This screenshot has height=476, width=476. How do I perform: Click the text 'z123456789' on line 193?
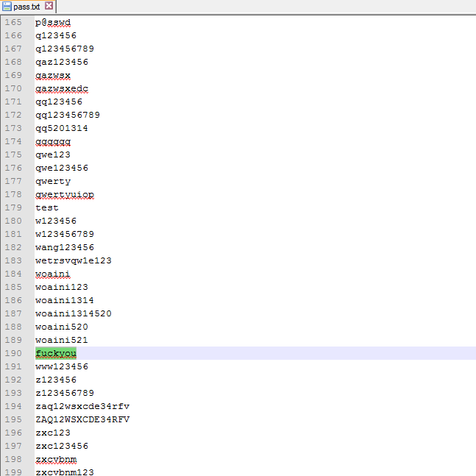65,393
